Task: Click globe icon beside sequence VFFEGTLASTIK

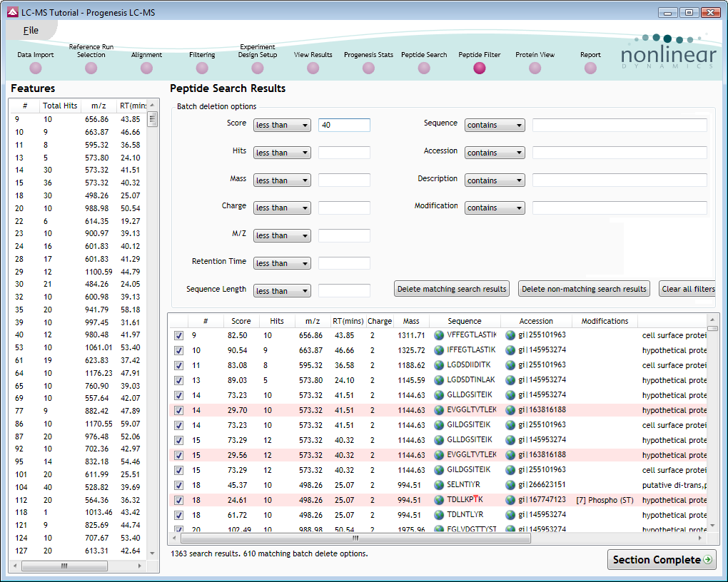Action: click(x=439, y=335)
